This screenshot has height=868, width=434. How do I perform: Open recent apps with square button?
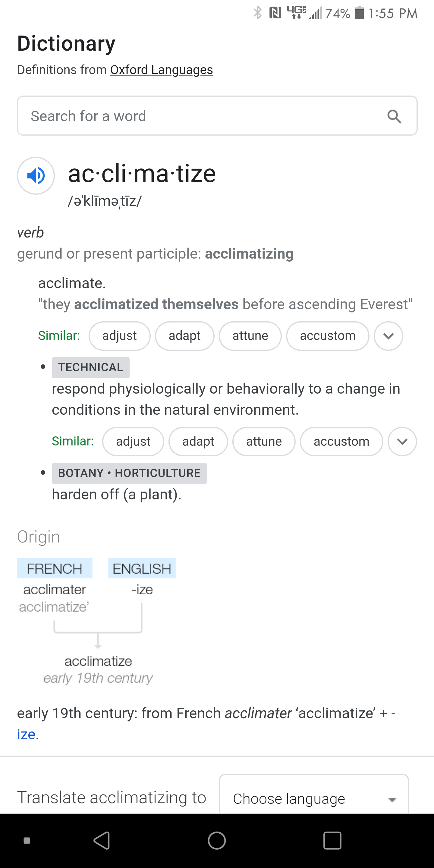tap(332, 840)
